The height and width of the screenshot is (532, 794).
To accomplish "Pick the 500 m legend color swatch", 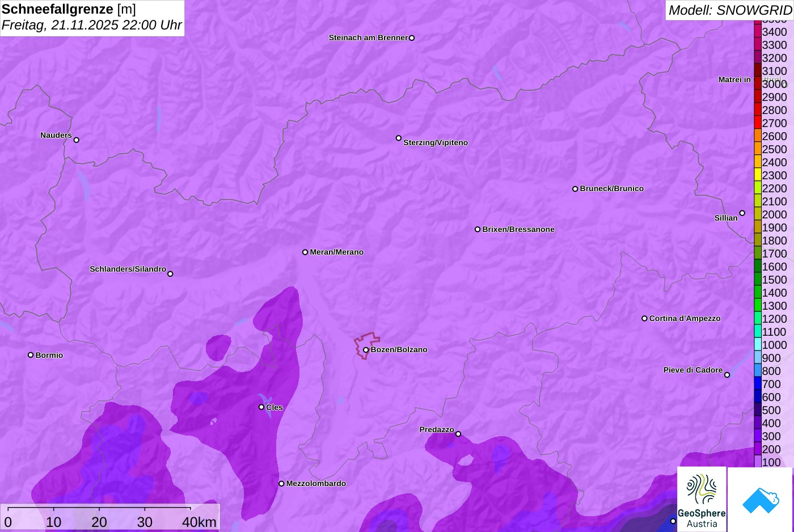I will (758, 409).
